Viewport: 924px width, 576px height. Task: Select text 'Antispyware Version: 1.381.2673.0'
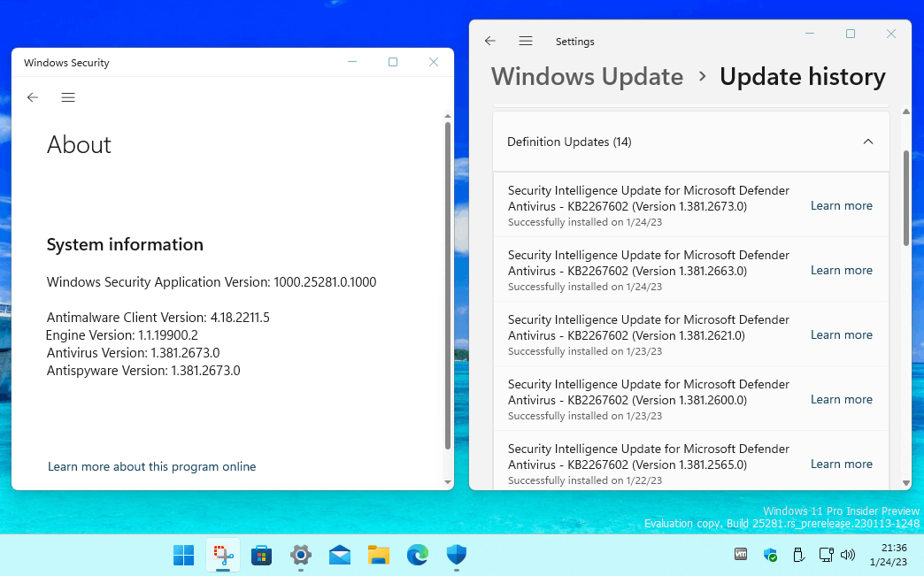tap(143, 371)
